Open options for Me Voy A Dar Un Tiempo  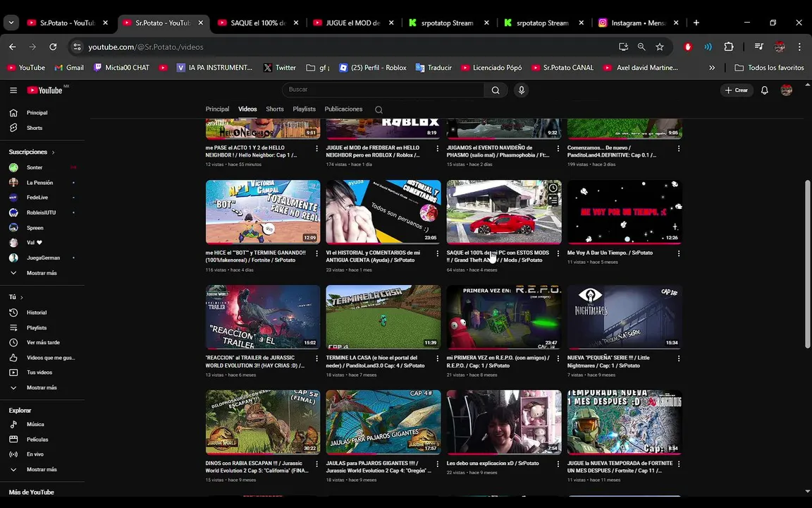pos(678,253)
